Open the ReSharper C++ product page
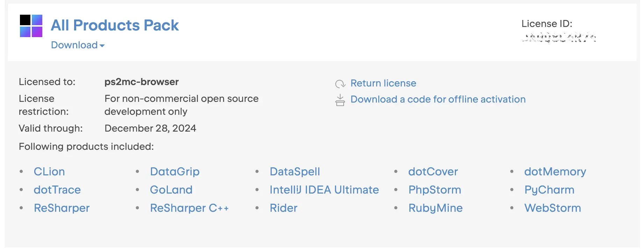Viewport: 644px width, 252px height. [189, 208]
